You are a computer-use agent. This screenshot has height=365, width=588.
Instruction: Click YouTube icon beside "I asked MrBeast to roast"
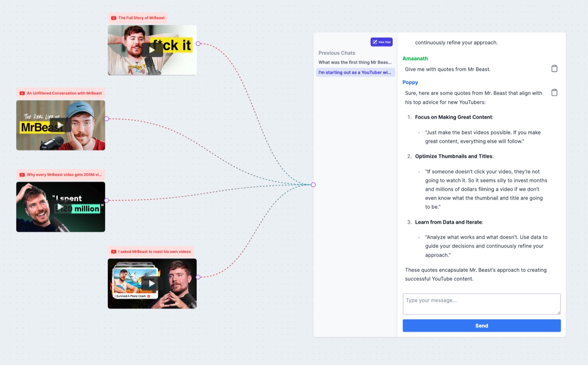113,252
